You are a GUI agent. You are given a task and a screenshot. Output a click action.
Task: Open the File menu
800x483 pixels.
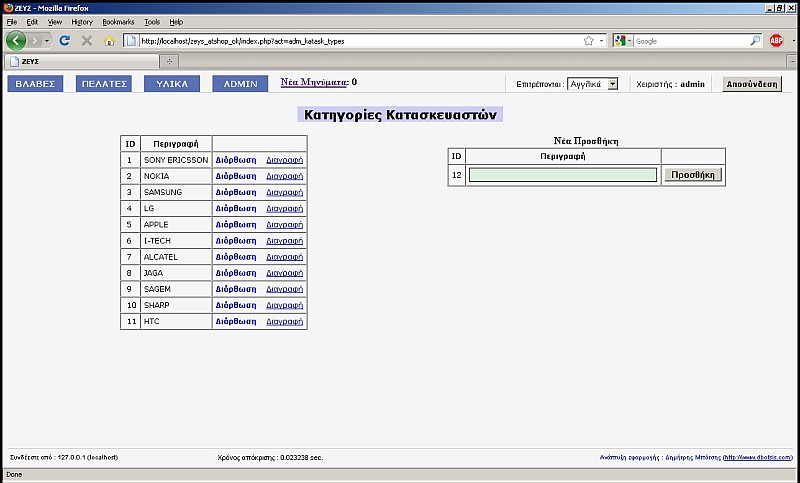point(12,22)
